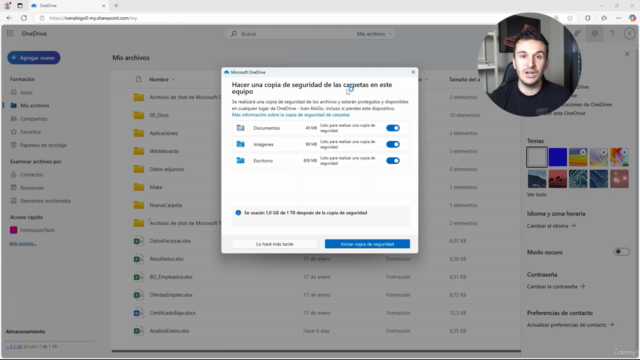This screenshot has height=360, width=640.
Task: Click Cambiar el idioma link
Action: 551,226
